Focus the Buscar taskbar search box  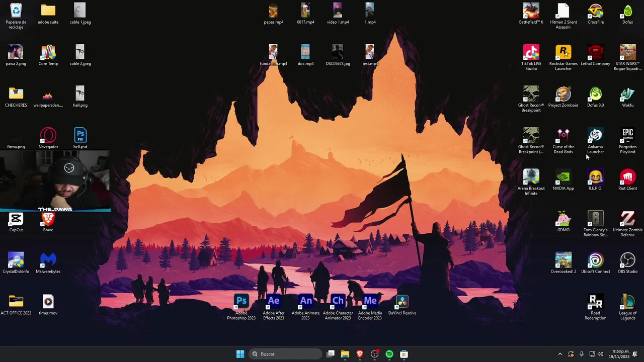pyautogui.click(x=285, y=354)
